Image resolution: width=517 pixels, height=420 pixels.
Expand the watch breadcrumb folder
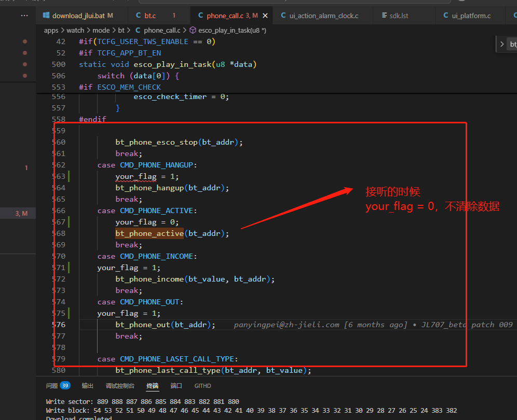pyautogui.click(x=75, y=30)
